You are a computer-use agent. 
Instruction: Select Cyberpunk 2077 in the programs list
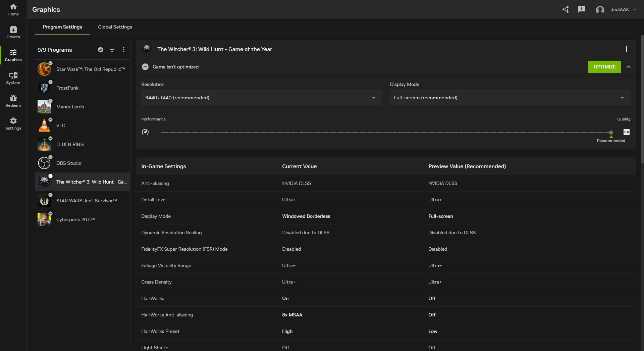coord(83,219)
